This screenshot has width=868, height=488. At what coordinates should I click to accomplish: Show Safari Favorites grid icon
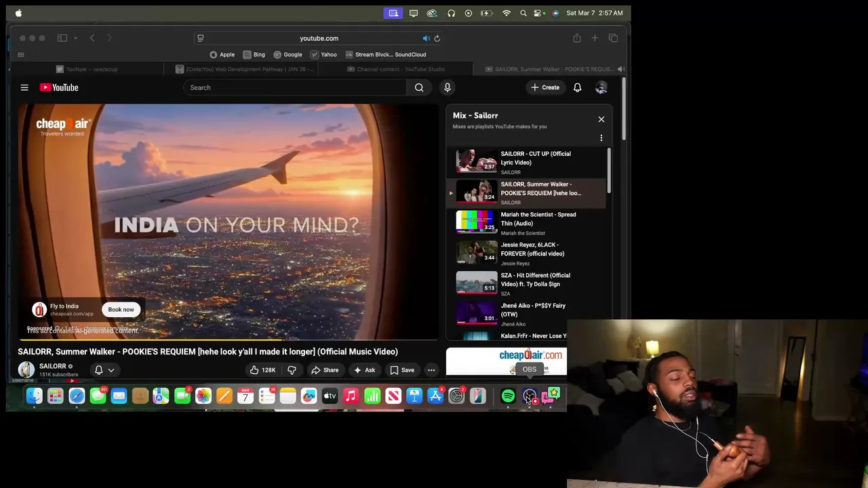pyautogui.click(x=21, y=55)
